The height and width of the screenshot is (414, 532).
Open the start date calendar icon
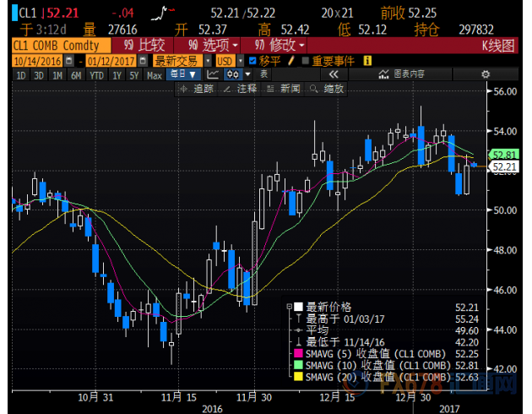[70, 61]
